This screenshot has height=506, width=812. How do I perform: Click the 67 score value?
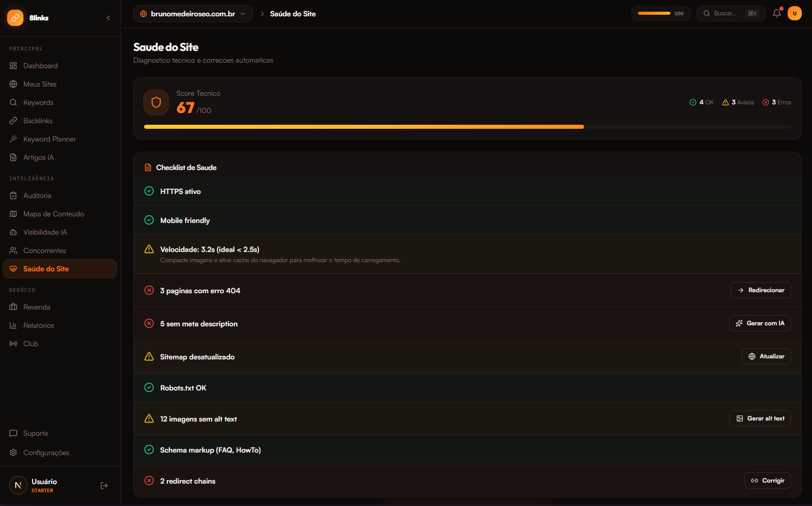click(185, 107)
